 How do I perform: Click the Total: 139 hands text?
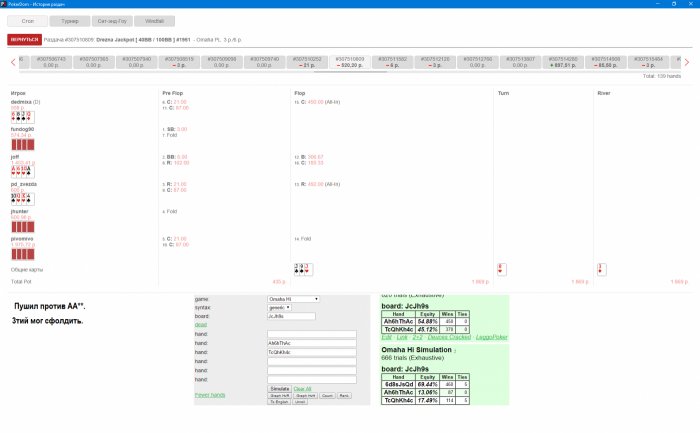click(x=662, y=76)
